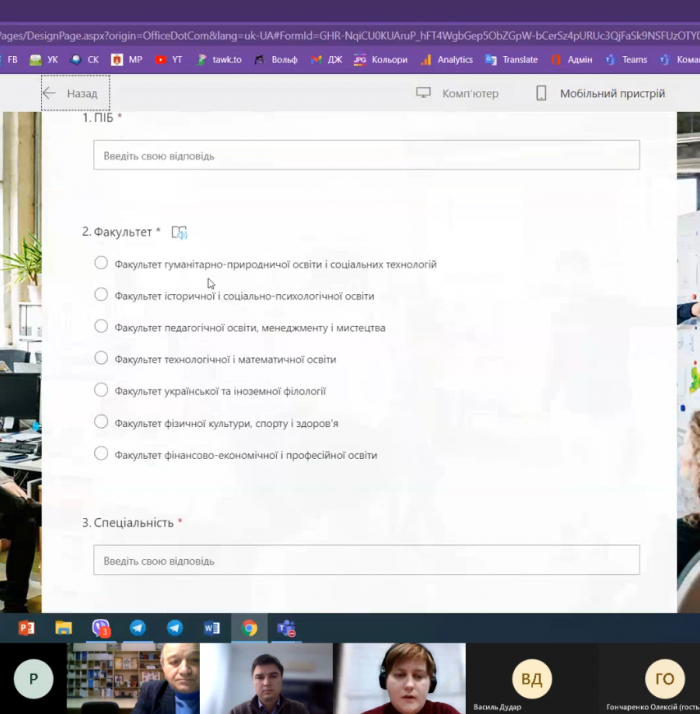Open PowerPoint from the taskbar

click(27, 628)
